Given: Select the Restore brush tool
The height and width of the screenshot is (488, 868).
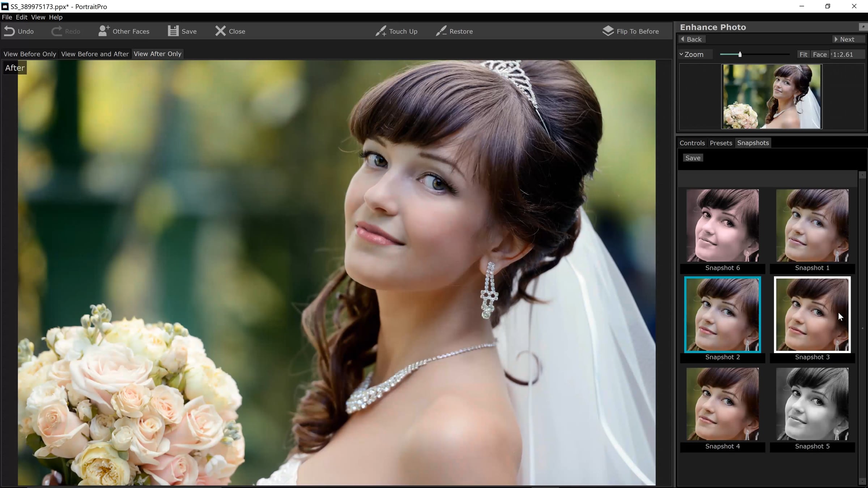Looking at the screenshot, I should (441, 31).
